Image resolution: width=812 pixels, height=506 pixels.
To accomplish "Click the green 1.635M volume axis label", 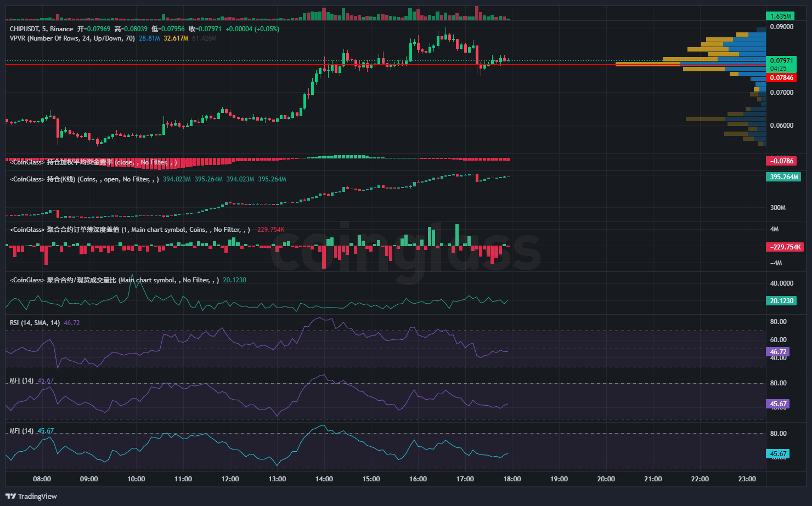I will [781, 16].
